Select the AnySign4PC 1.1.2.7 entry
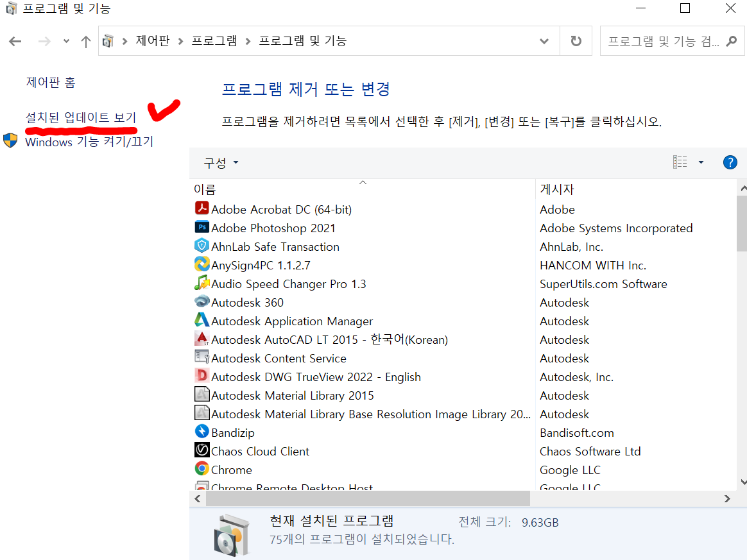The image size is (747, 560). click(261, 265)
